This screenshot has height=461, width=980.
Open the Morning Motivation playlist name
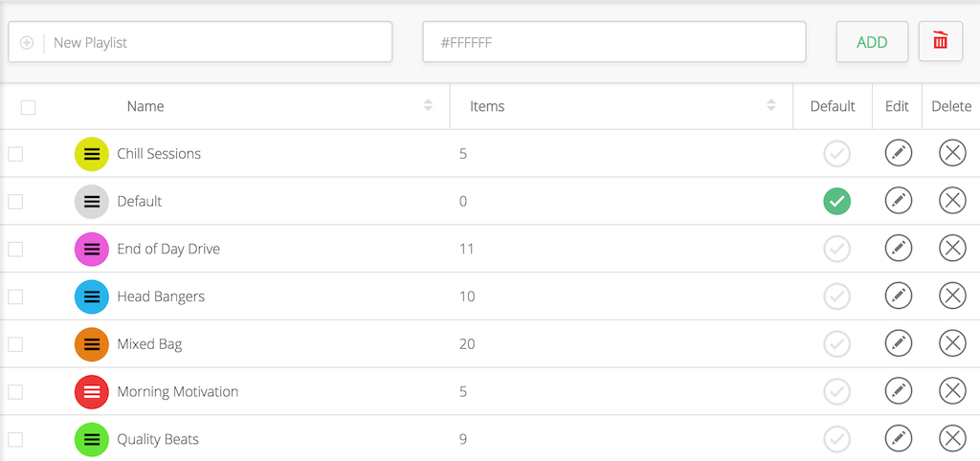point(177,392)
